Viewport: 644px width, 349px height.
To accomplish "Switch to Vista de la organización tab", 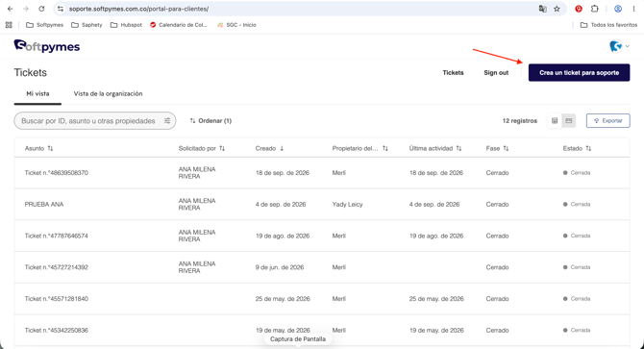I will pos(108,93).
